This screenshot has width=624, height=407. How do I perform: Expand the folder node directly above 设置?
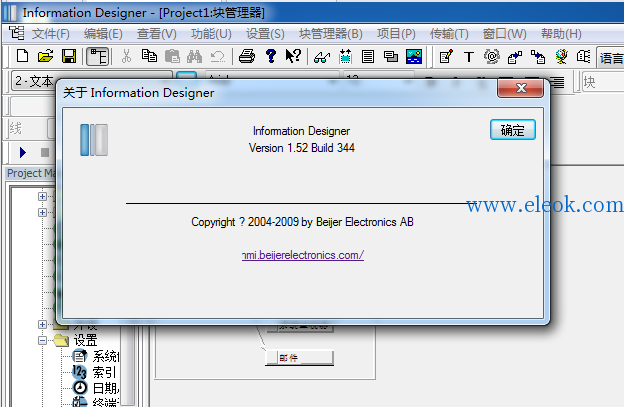coord(42,324)
